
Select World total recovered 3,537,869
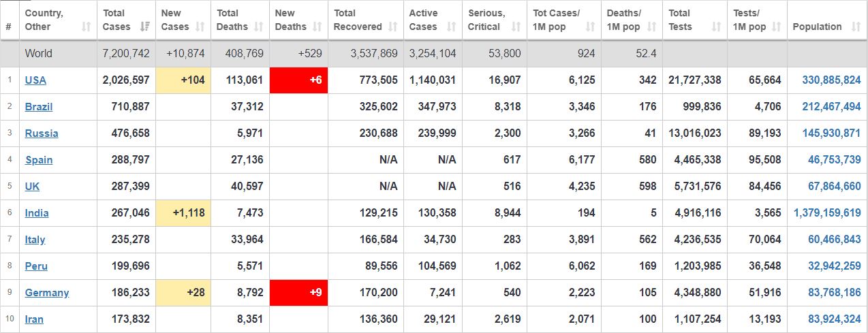tap(374, 53)
